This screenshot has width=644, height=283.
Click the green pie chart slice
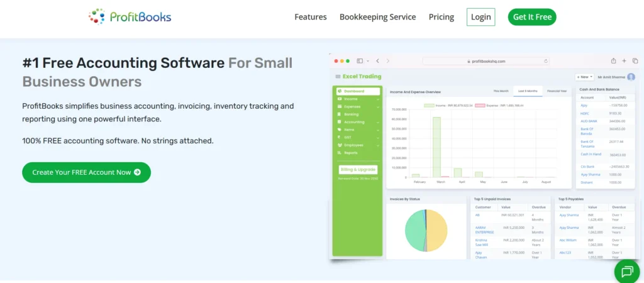pyautogui.click(x=414, y=231)
